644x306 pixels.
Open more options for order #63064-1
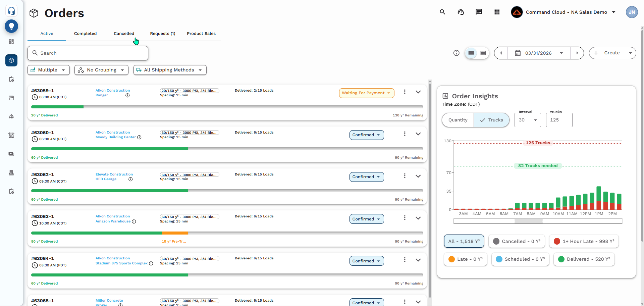pyautogui.click(x=405, y=260)
